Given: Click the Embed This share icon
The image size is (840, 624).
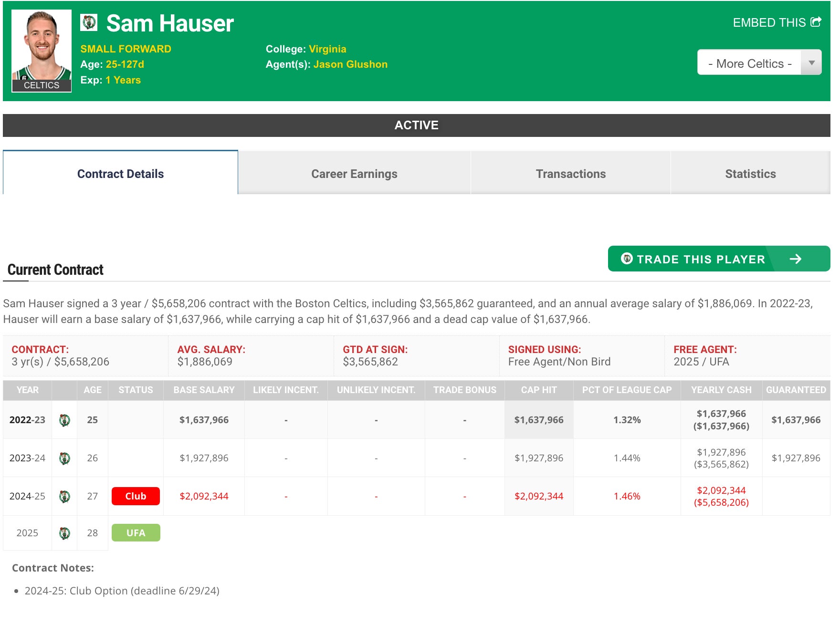Looking at the screenshot, I should [816, 22].
